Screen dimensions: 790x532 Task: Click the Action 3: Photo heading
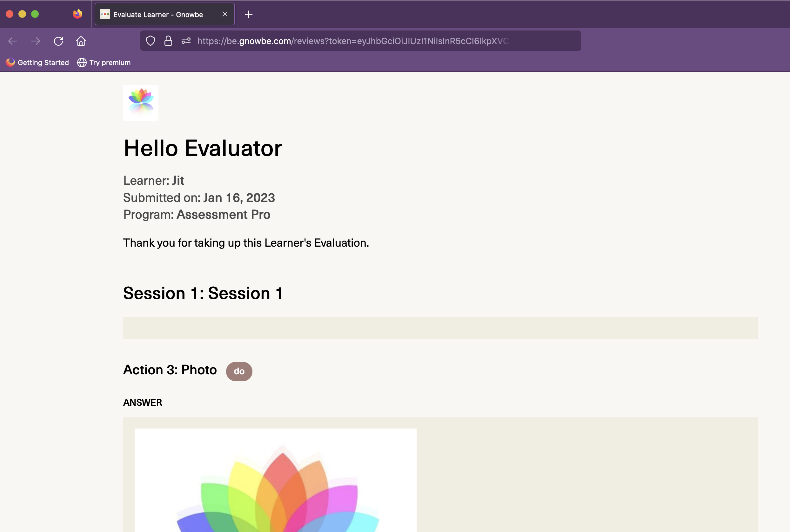(170, 369)
